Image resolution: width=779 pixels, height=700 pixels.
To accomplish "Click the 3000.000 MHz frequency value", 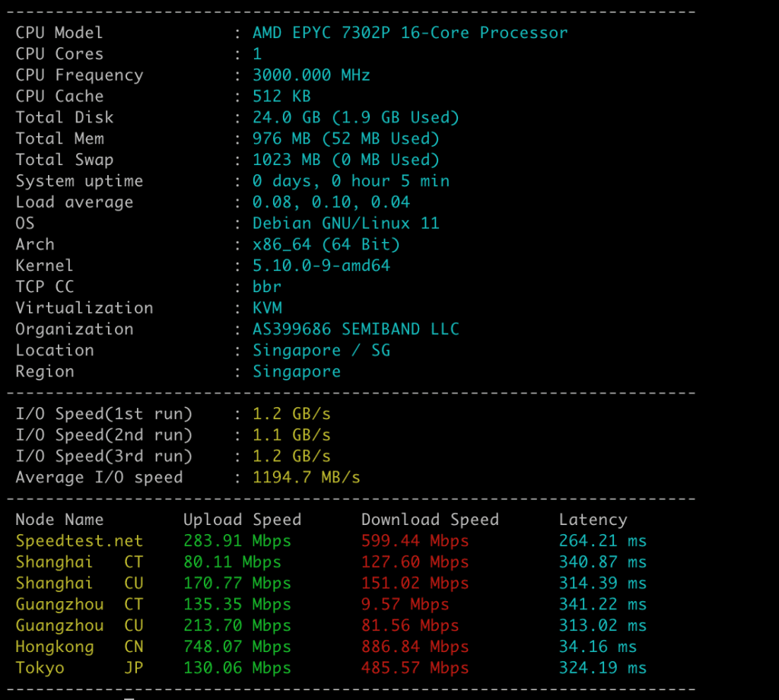I will click(x=311, y=75).
